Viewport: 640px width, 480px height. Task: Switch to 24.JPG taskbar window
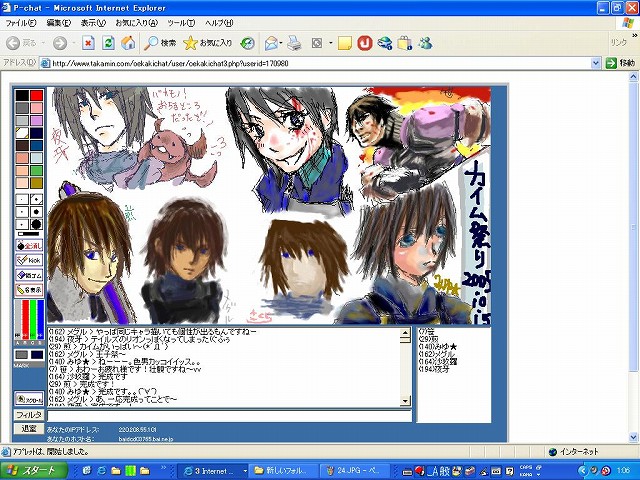coord(357,471)
